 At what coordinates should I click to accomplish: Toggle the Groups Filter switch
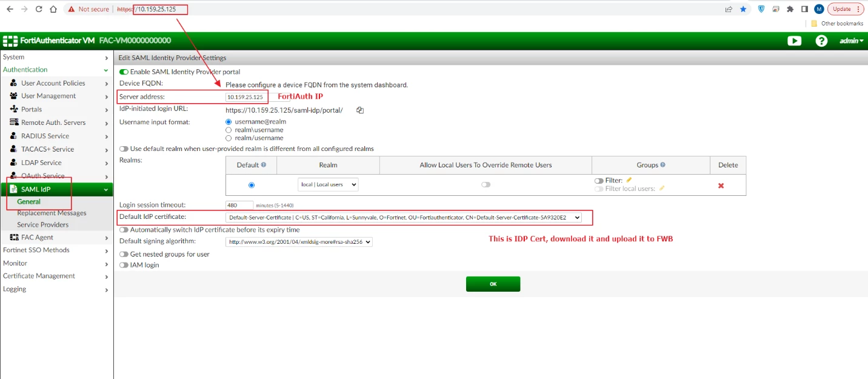click(599, 181)
